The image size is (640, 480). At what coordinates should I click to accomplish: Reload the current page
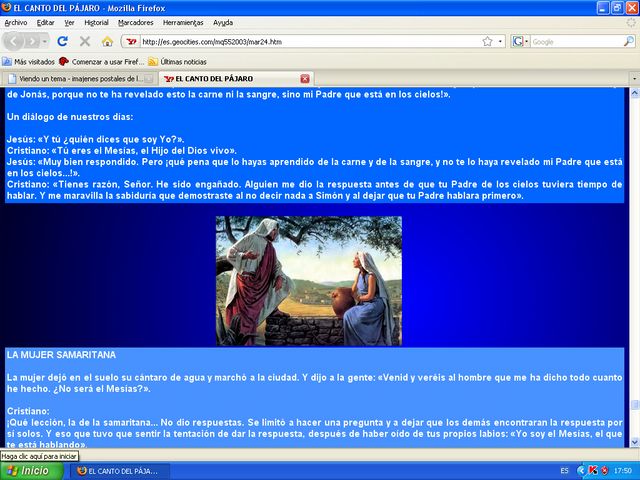click(62, 41)
